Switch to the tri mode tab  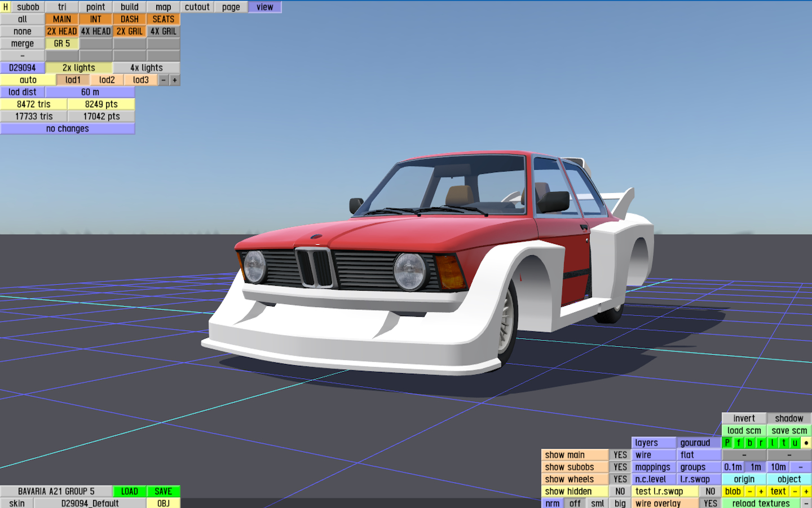pos(62,7)
